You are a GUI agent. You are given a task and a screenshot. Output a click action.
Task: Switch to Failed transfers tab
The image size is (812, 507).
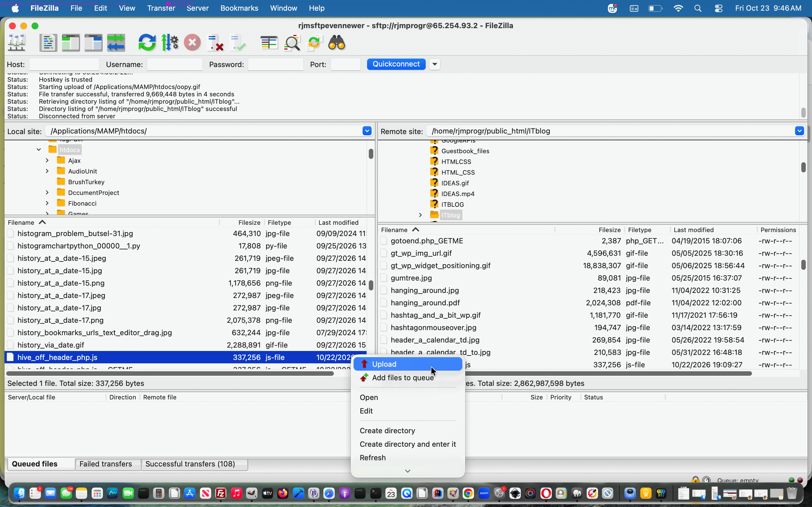click(106, 464)
